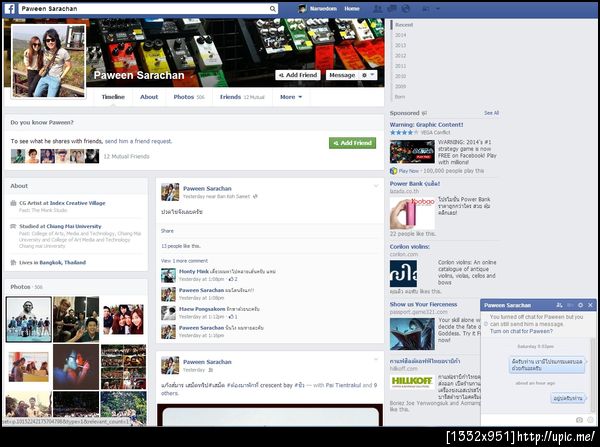Click Add Friend on the cover photo
Screen dimensions: 600x447
point(298,75)
